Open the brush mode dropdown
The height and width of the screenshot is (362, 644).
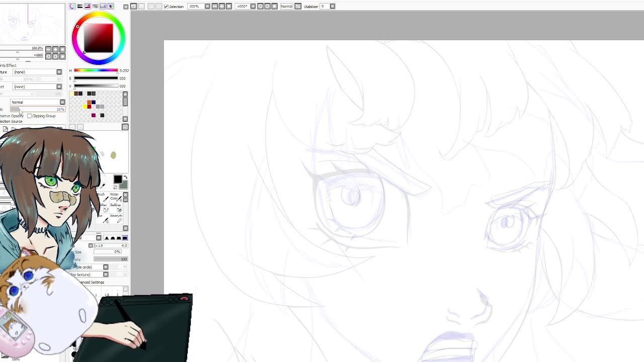[x=99, y=238]
